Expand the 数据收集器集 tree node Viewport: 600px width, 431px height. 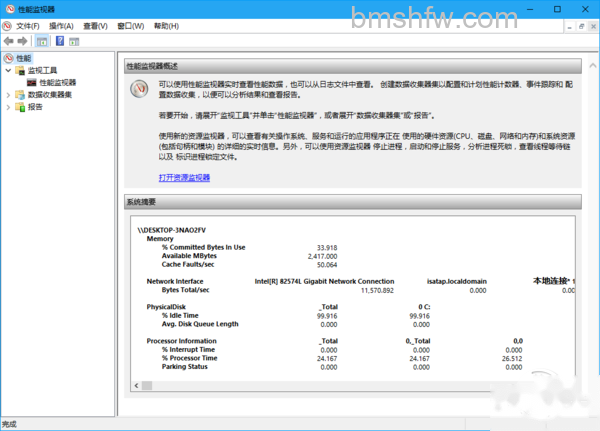click(8, 95)
